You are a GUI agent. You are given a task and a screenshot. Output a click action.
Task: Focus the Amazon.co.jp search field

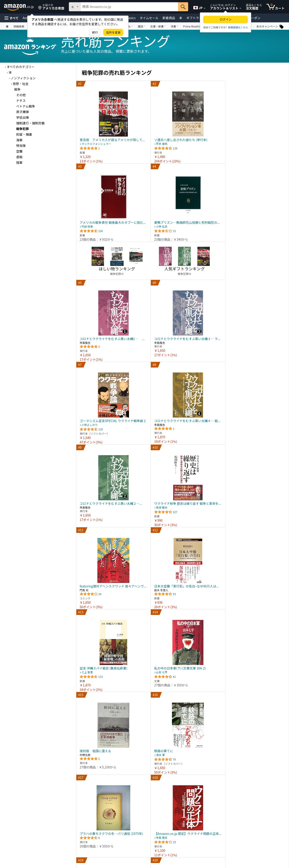click(x=129, y=7)
